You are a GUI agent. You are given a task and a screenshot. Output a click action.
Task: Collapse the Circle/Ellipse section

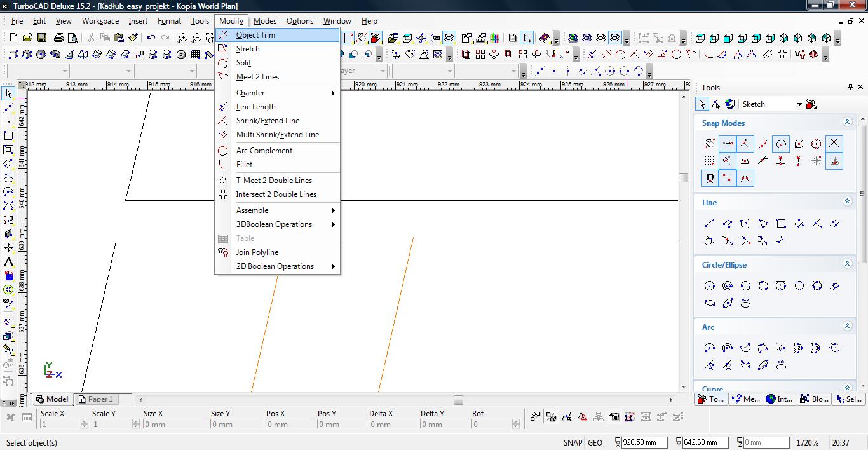pos(847,264)
